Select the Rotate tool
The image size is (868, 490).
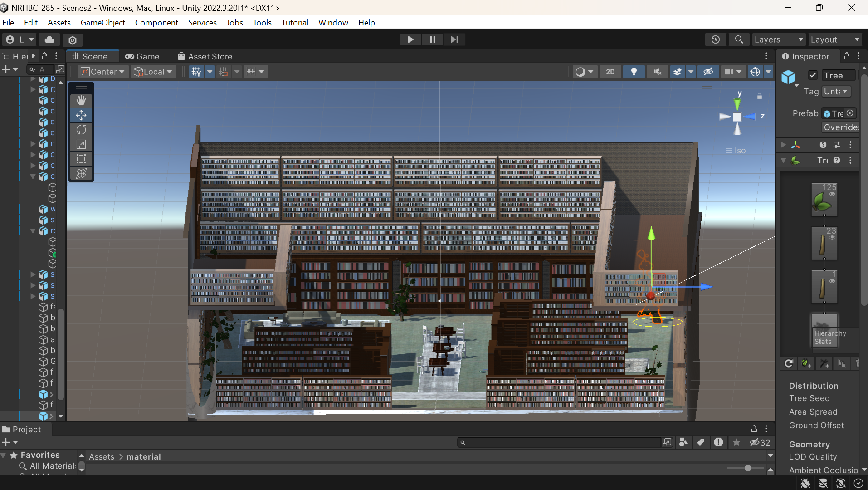click(x=81, y=130)
